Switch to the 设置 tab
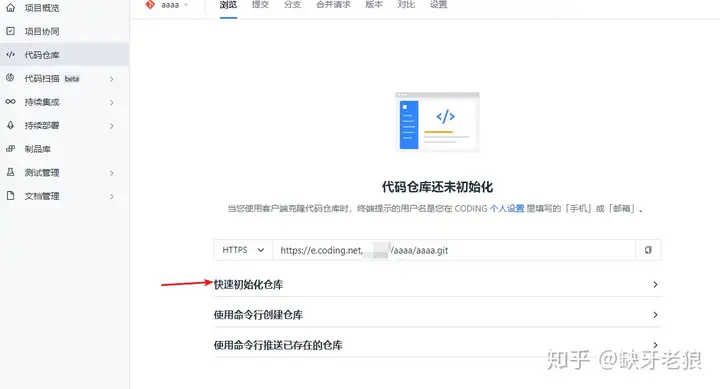 439,5
